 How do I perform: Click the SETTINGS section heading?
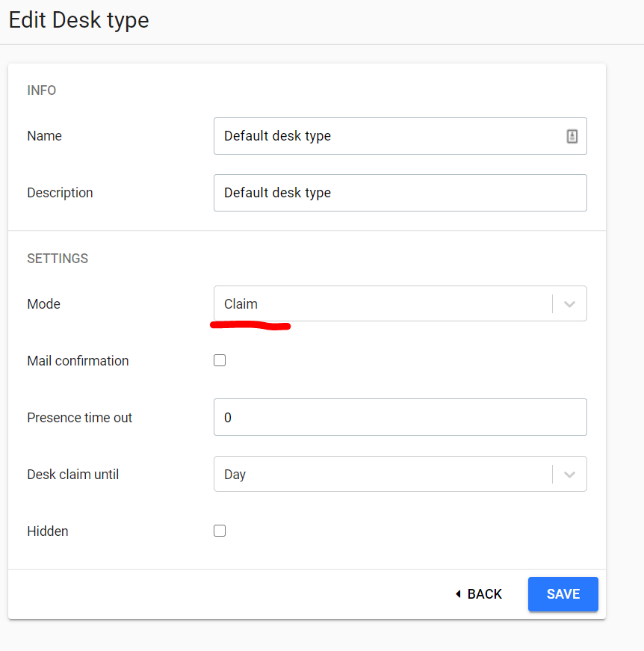[x=58, y=259]
